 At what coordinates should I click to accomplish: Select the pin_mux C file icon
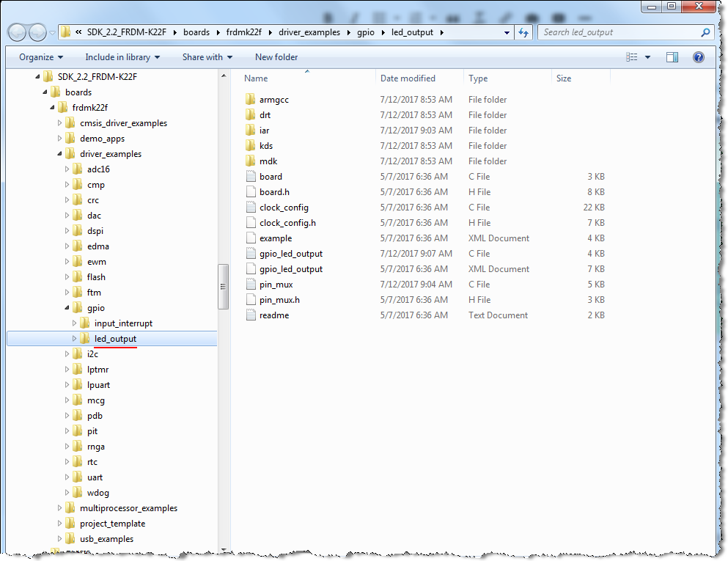point(251,285)
